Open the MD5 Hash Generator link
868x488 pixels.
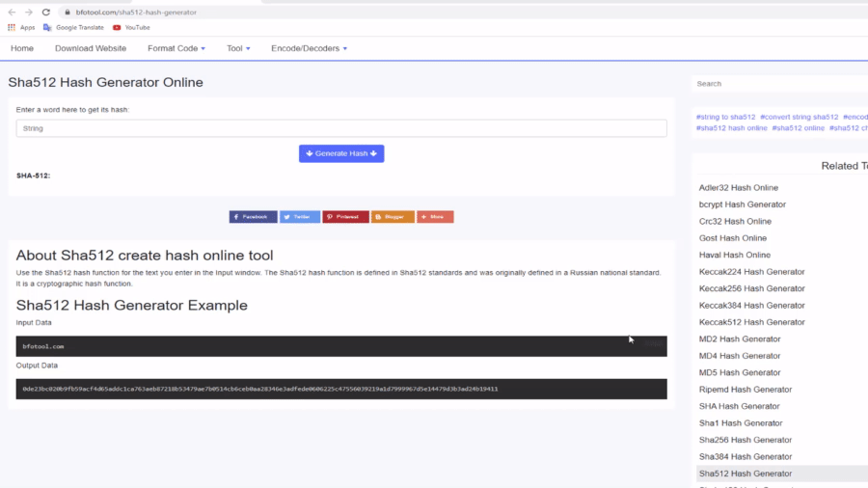coord(740,372)
